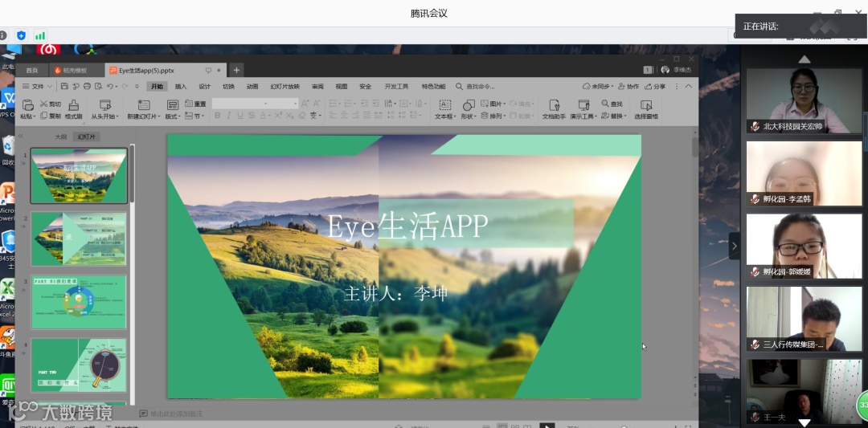
Task: Click the 图片 picture icon
Action: coord(485,104)
